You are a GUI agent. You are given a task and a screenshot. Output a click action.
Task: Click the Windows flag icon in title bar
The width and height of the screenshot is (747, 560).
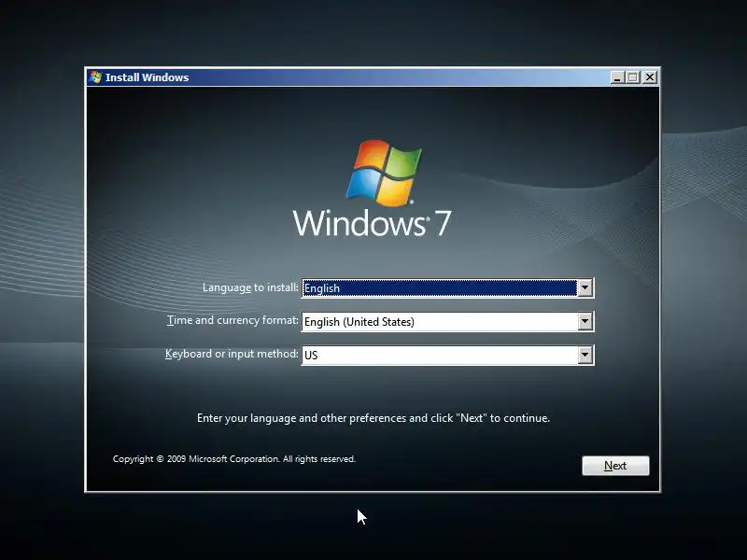coord(95,77)
